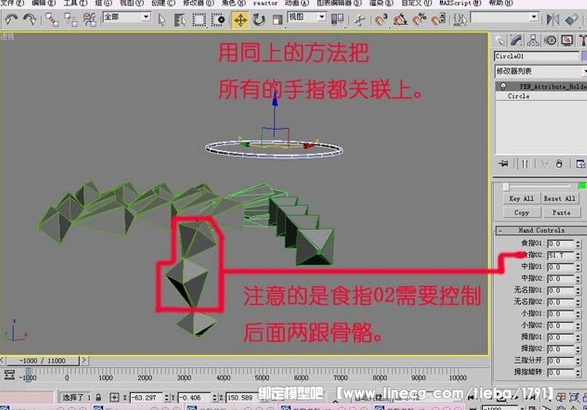Viewport: 587px width, 410px height.
Task: Open Select by Name list icon
Action: (180, 20)
